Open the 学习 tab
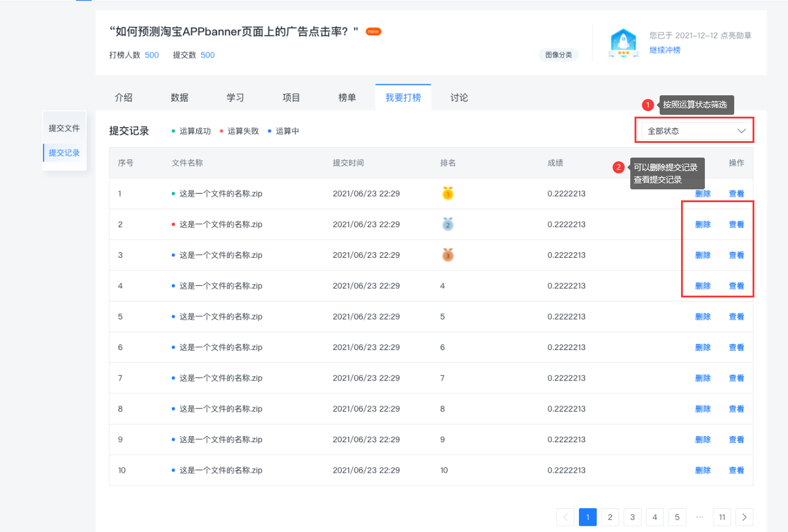Image resolution: width=788 pixels, height=532 pixels. (235, 98)
